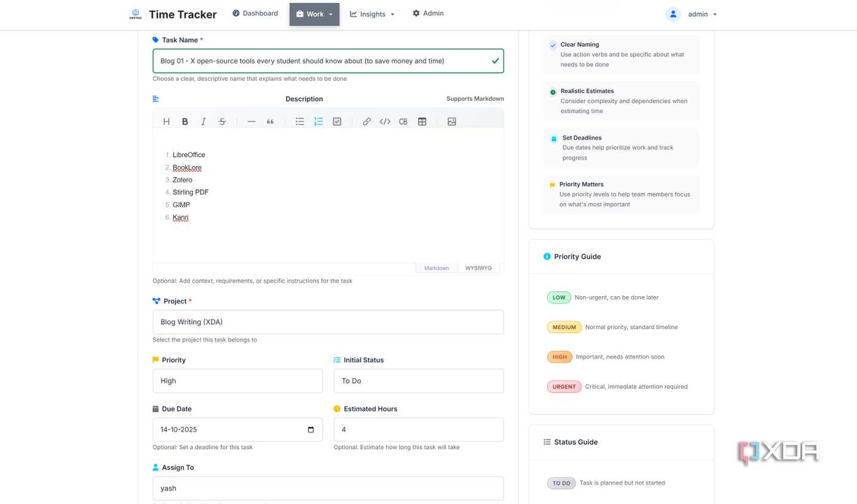
Task: Click the HIGH priority badge
Action: [x=560, y=357]
